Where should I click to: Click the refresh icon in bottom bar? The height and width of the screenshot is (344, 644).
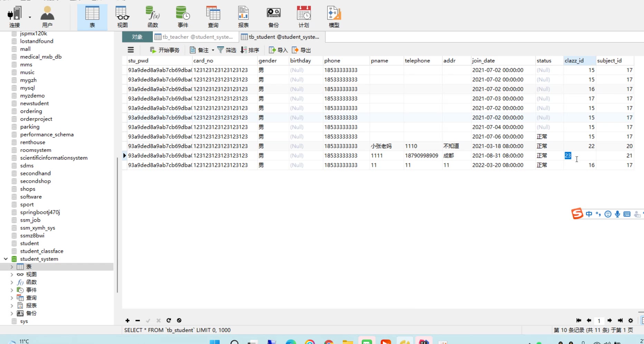(x=169, y=321)
